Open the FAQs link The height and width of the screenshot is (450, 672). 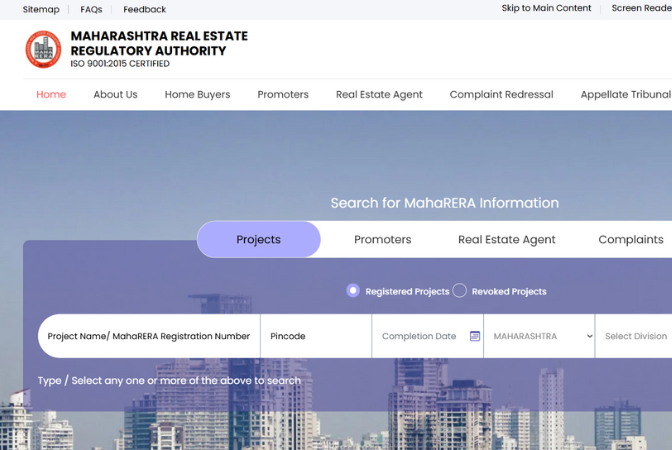click(x=91, y=9)
